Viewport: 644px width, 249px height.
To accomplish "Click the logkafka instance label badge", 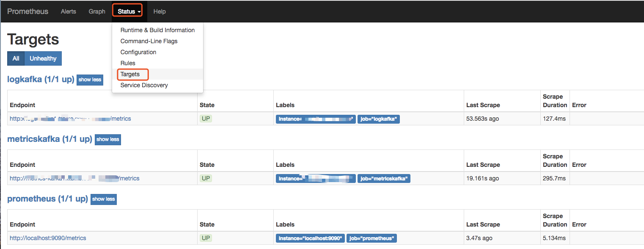I will click(x=316, y=119).
